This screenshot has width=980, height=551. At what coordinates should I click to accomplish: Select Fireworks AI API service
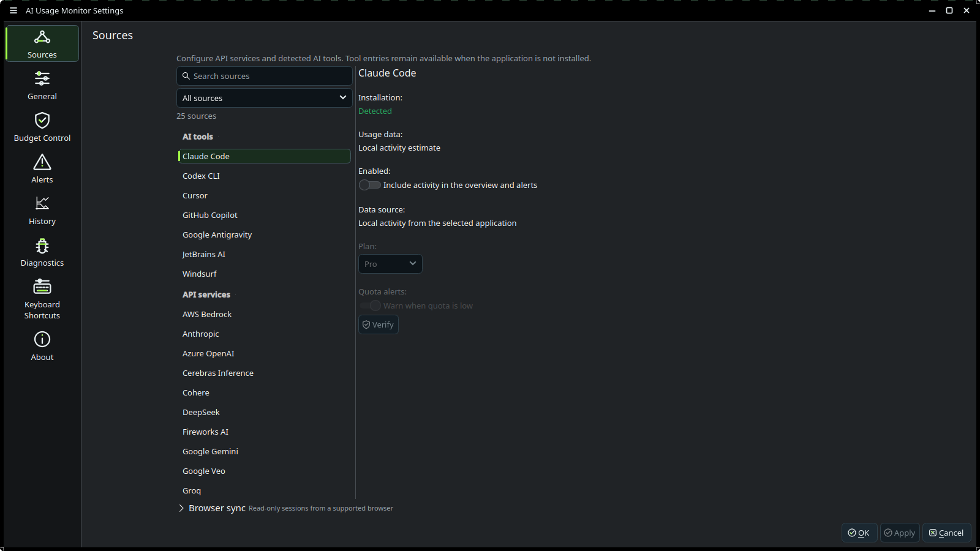pos(264,432)
